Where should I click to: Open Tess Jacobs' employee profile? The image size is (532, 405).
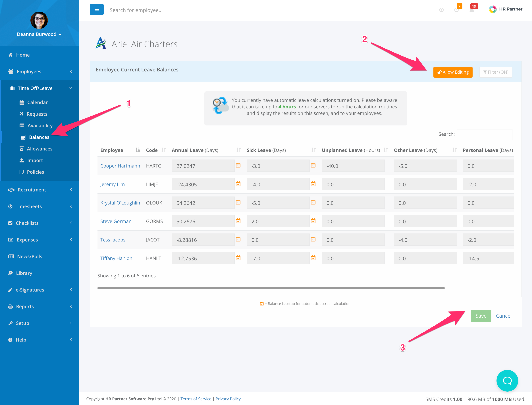[113, 240]
